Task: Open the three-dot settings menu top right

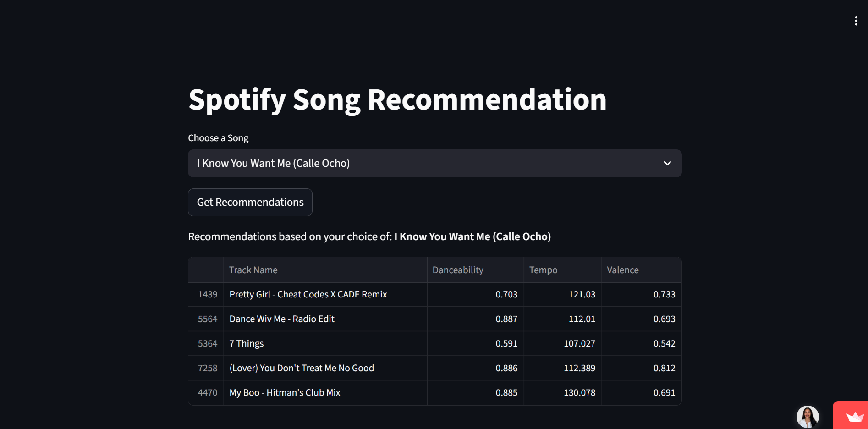Action: [x=856, y=20]
